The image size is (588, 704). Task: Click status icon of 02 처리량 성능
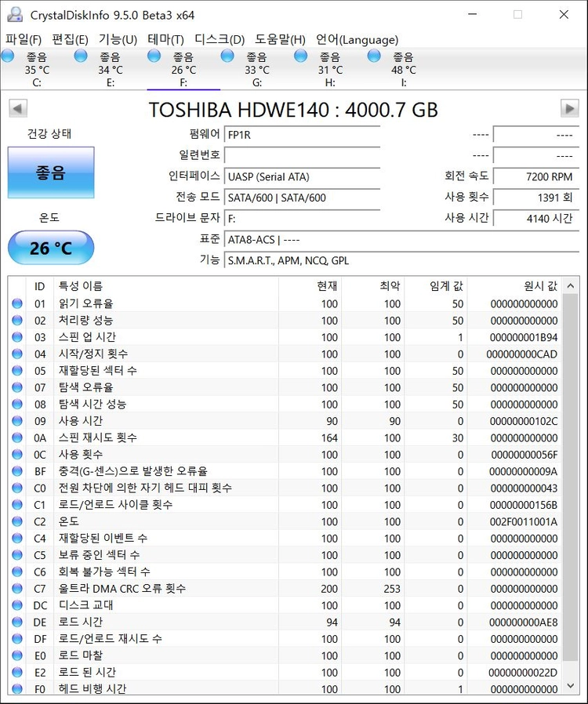[x=17, y=320]
